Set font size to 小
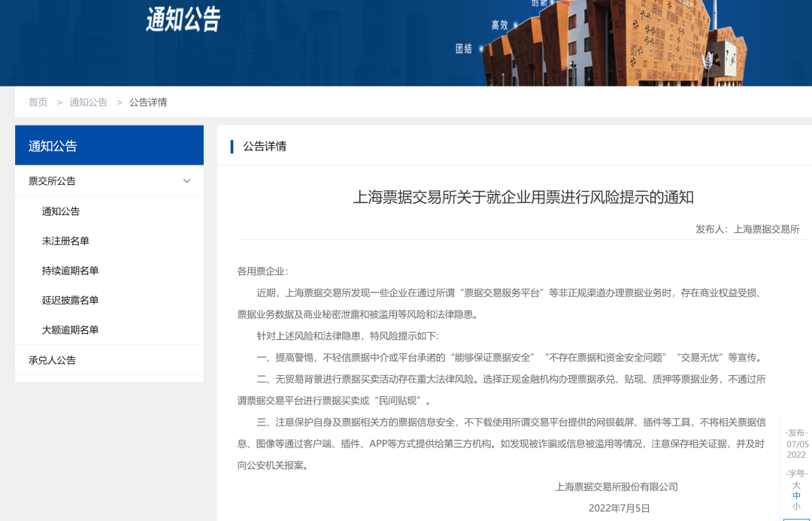812x521 pixels. [x=796, y=506]
